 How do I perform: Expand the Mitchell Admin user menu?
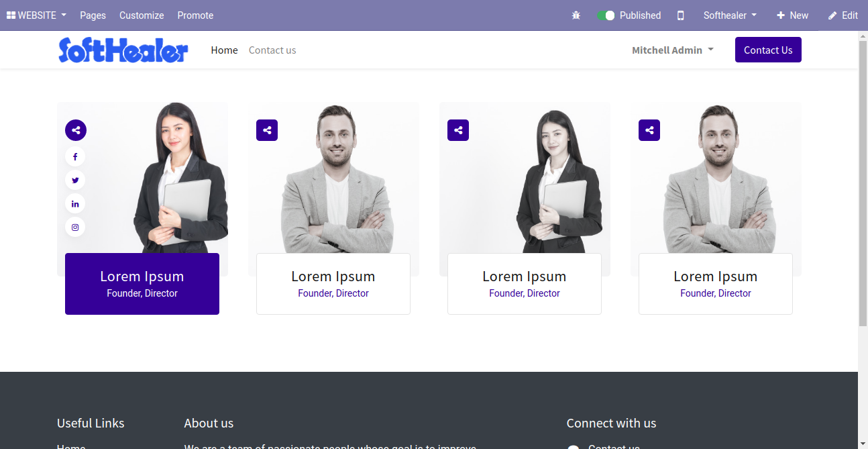[673, 50]
